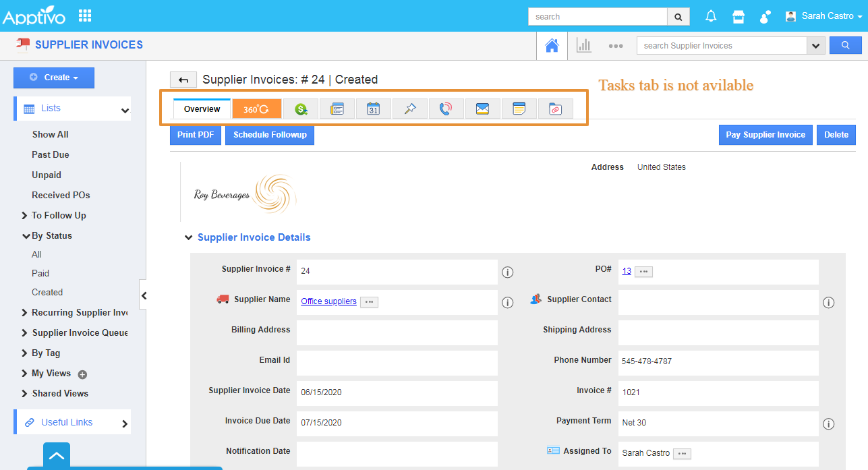Collapse the Supplier Invoice Details section
Viewport: 868px width, 470px height.
click(188, 237)
